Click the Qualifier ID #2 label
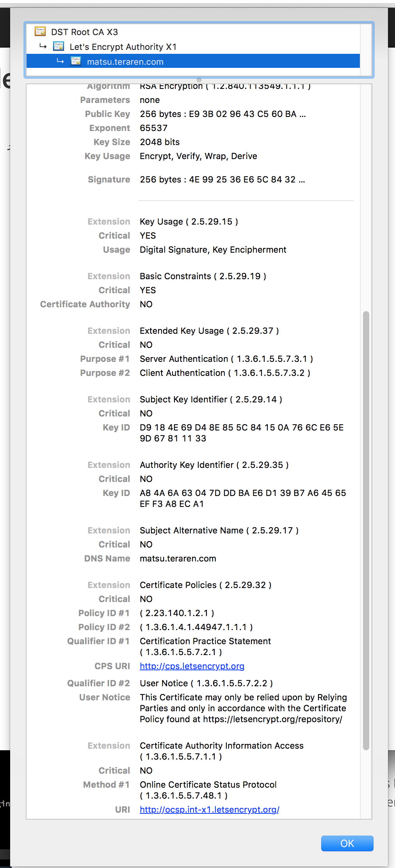395x868 pixels. point(99,683)
